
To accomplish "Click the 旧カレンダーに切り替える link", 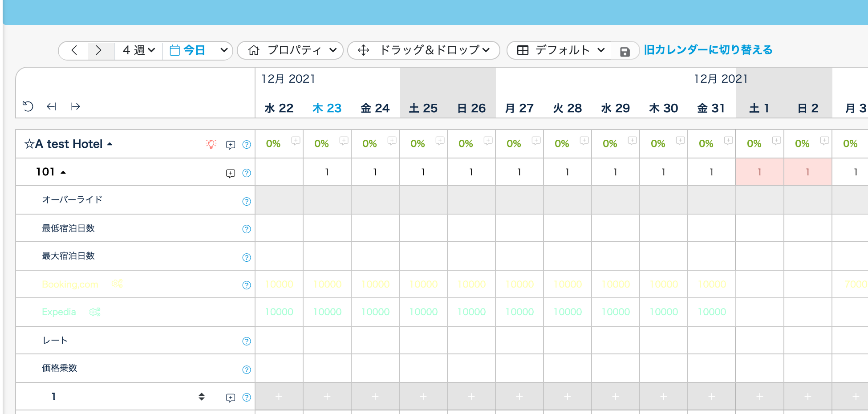I will (x=708, y=50).
